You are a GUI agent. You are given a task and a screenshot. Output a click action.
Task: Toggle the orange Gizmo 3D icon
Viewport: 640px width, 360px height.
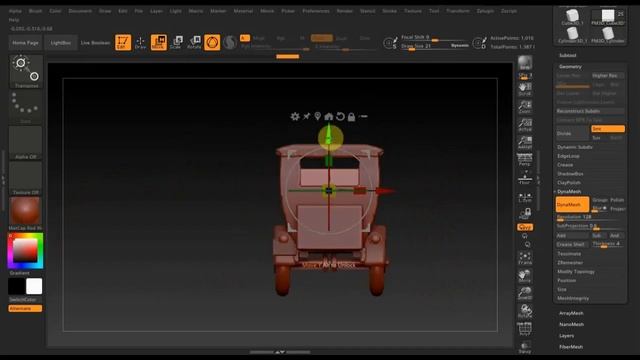(x=212, y=42)
